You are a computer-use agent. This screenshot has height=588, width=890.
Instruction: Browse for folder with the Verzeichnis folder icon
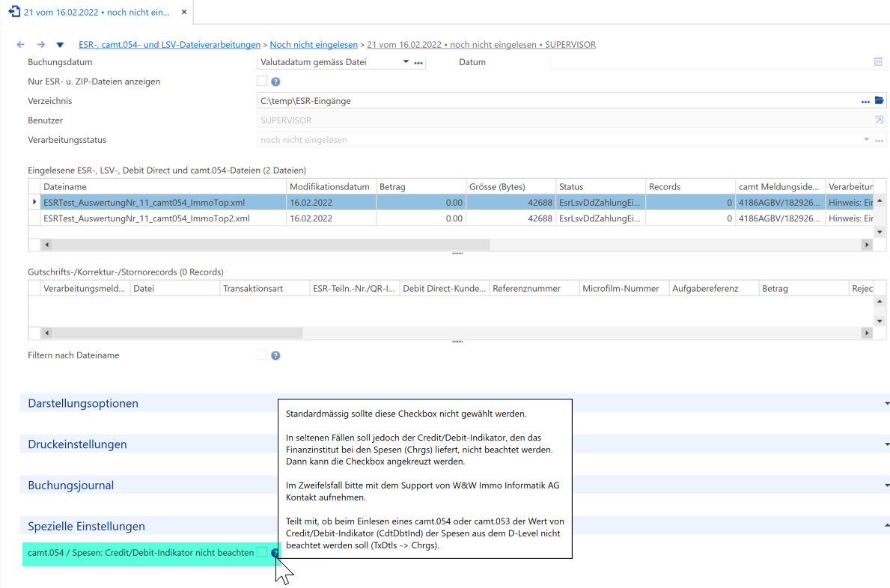coord(880,100)
